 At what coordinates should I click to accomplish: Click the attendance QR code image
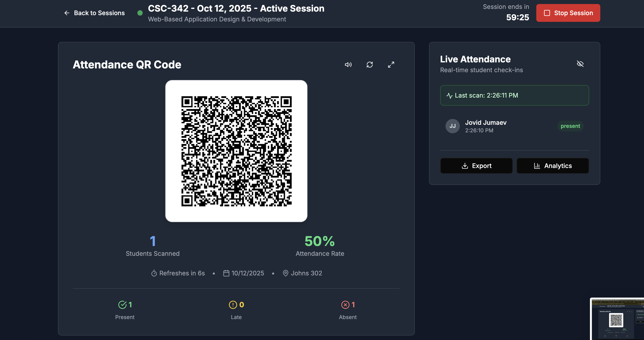click(236, 151)
